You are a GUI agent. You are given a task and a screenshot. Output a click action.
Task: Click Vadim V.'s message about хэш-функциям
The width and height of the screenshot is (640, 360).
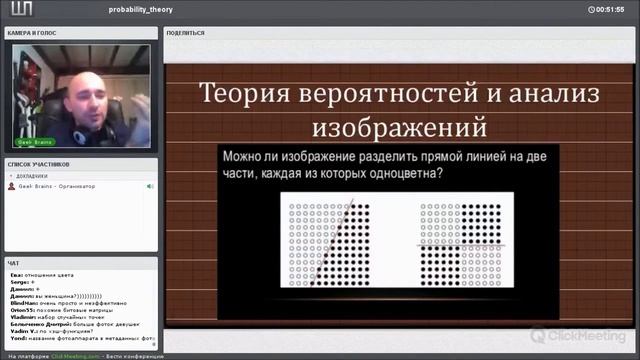click(52, 331)
